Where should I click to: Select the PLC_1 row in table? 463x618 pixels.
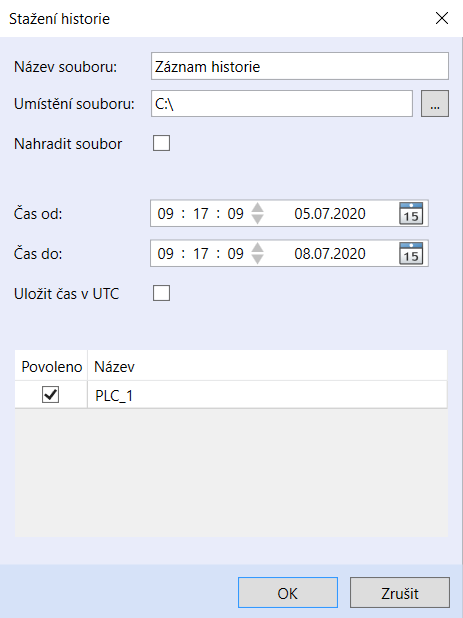point(231,395)
